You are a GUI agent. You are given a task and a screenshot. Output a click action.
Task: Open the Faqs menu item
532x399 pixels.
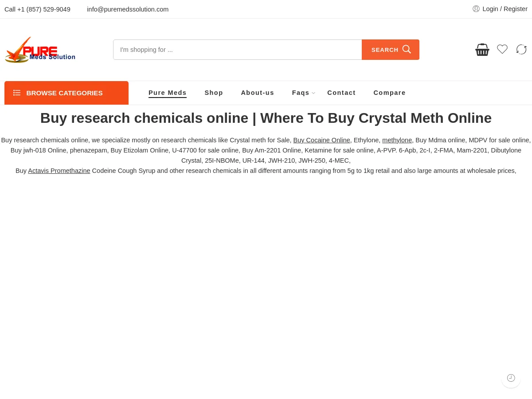point(301,93)
